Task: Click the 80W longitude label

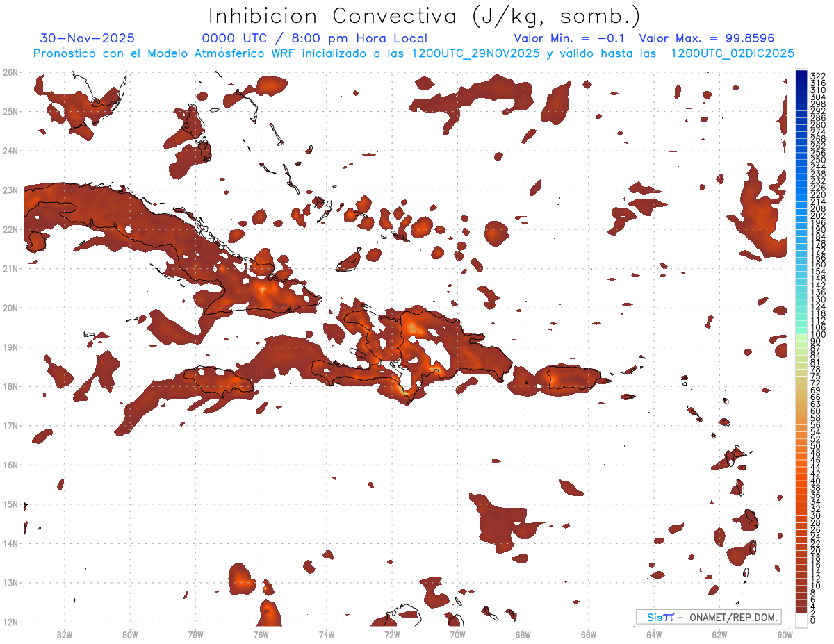Action: (130, 634)
